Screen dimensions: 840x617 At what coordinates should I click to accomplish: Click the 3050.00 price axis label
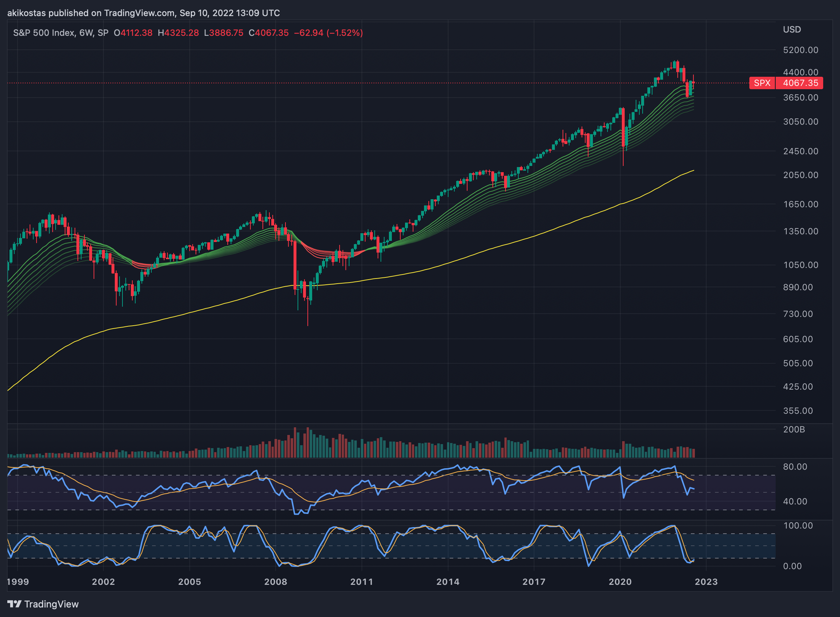[x=801, y=122]
